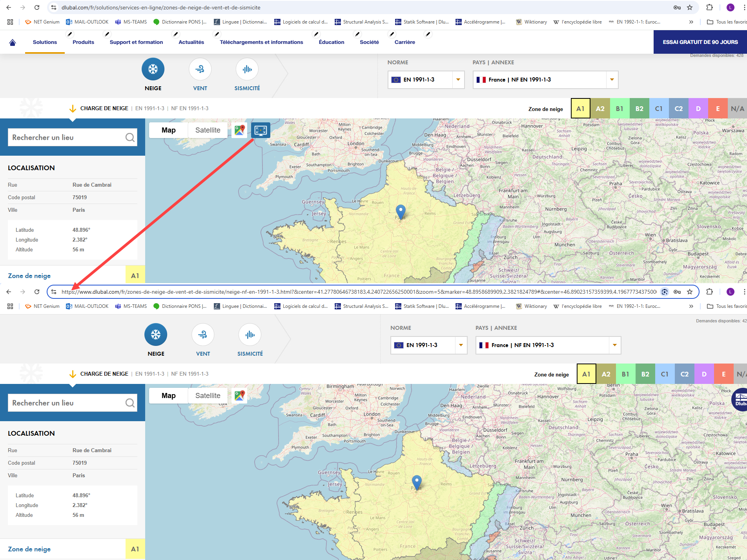The height and width of the screenshot is (560, 747).
Task: Click the Dlubal home icon
Action: [12, 42]
